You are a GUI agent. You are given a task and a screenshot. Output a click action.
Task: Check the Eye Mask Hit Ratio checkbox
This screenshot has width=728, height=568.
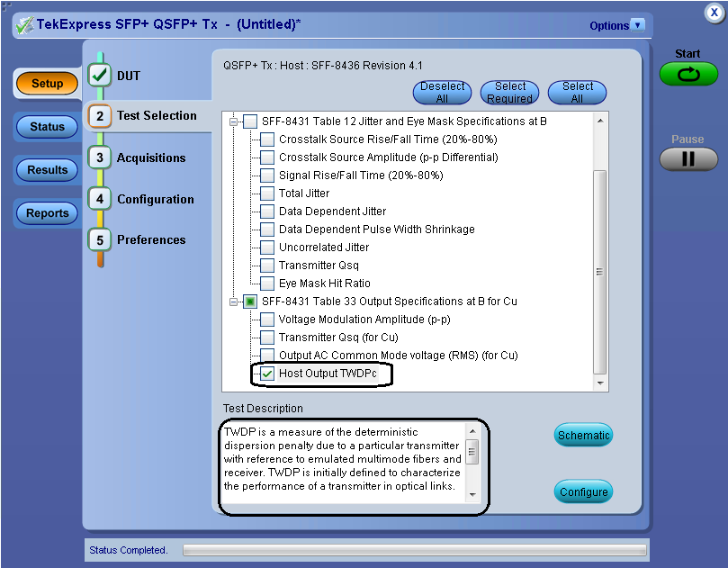(x=267, y=284)
